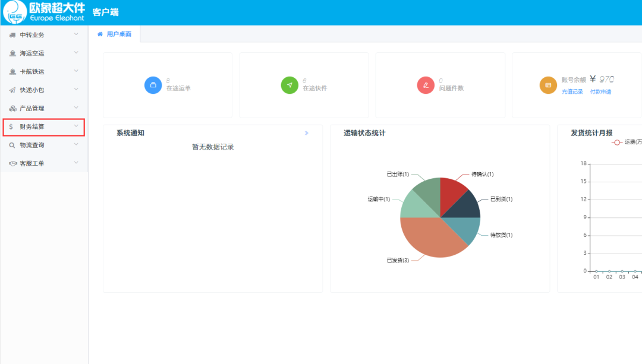
Task: Click the ship icon beside 海运空运
Action: [x=12, y=53]
